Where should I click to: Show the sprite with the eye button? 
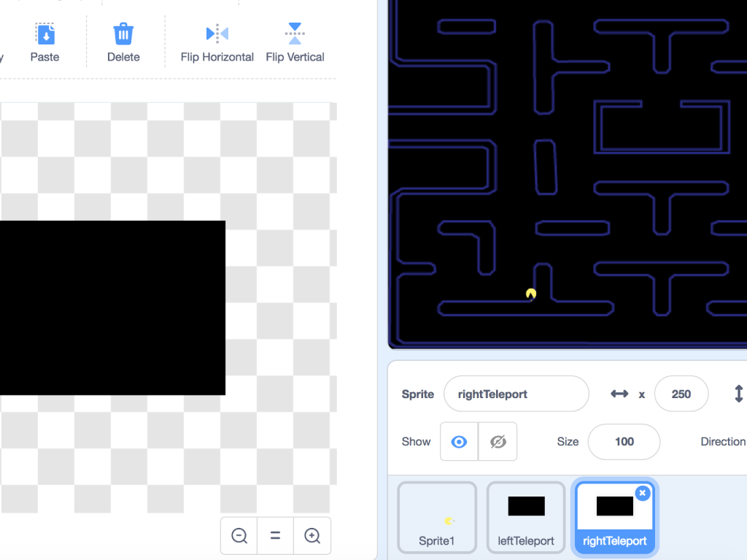point(459,441)
